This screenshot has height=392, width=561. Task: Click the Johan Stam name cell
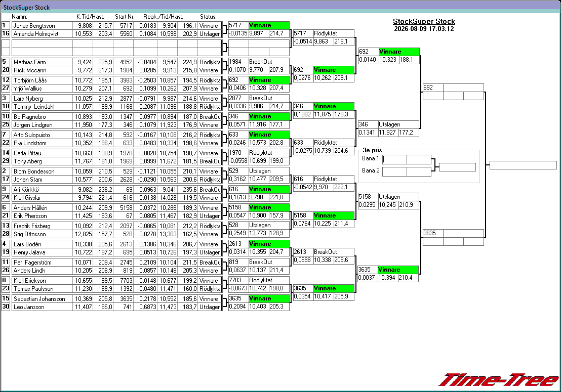[x=42, y=180]
